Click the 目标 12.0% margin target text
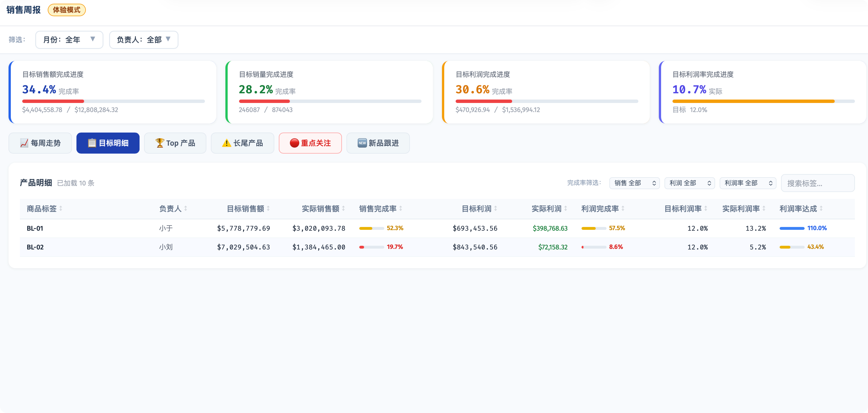Screen dimensions: 868x413 690,110
